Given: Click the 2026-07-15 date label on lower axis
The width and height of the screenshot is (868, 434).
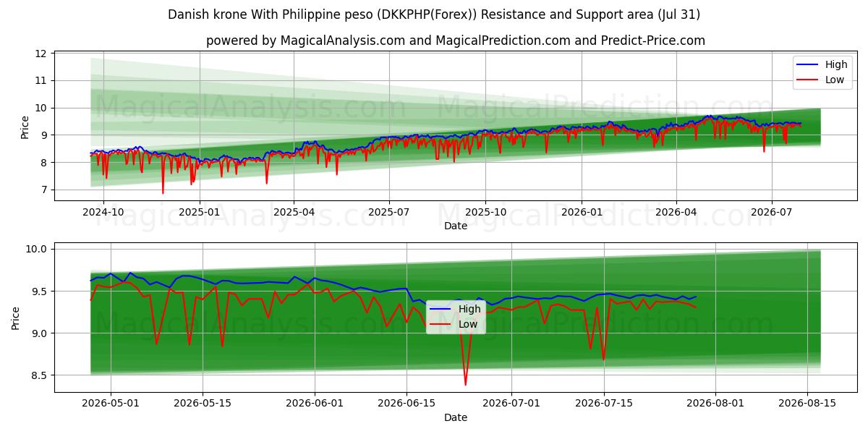Looking at the screenshot, I should click(603, 404).
